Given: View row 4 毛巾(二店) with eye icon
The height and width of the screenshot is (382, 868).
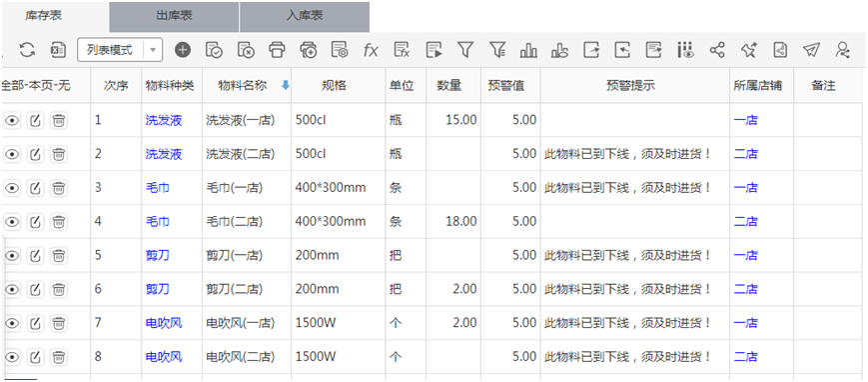Looking at the screenshot, I should [12, 222].
